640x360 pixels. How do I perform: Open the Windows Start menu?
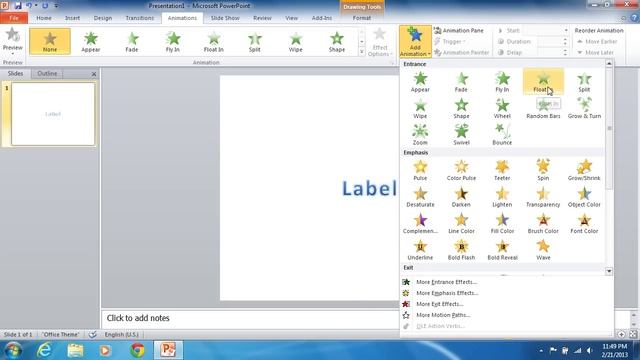click(13, 350)
